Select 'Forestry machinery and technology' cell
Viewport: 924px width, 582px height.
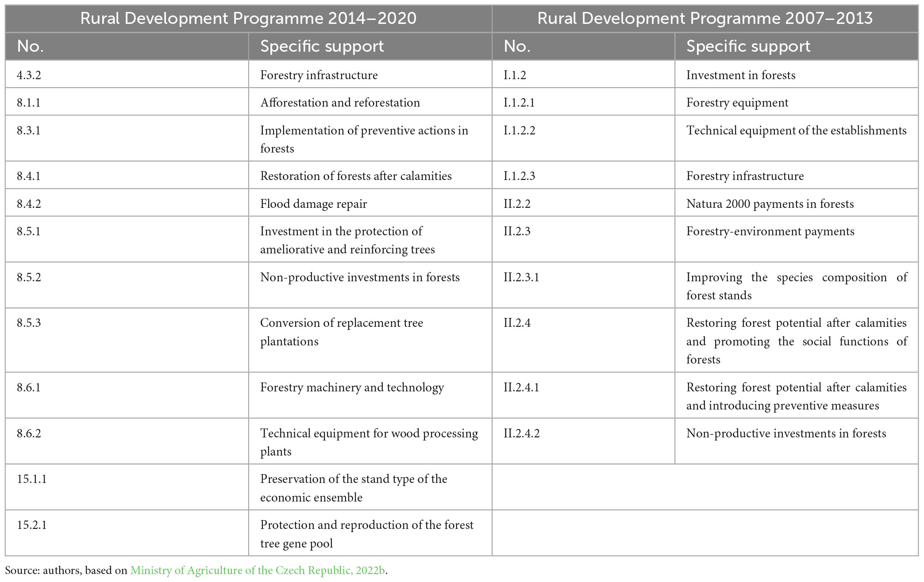(370, 395)
